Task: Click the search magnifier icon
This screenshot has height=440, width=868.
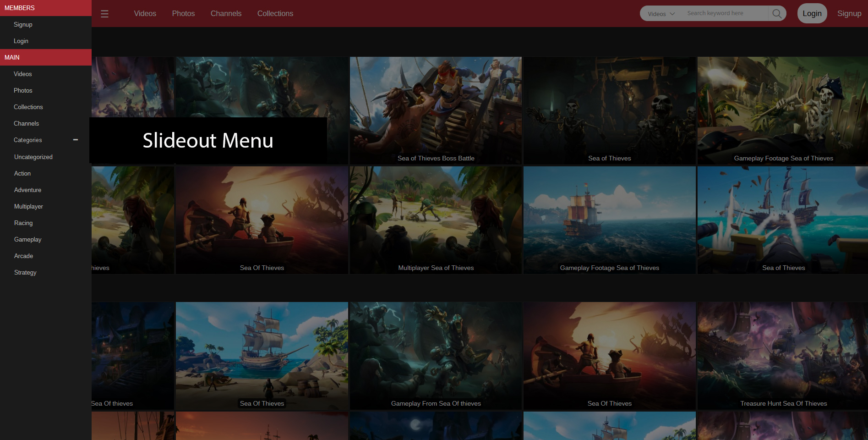Action: coord(777,13)
